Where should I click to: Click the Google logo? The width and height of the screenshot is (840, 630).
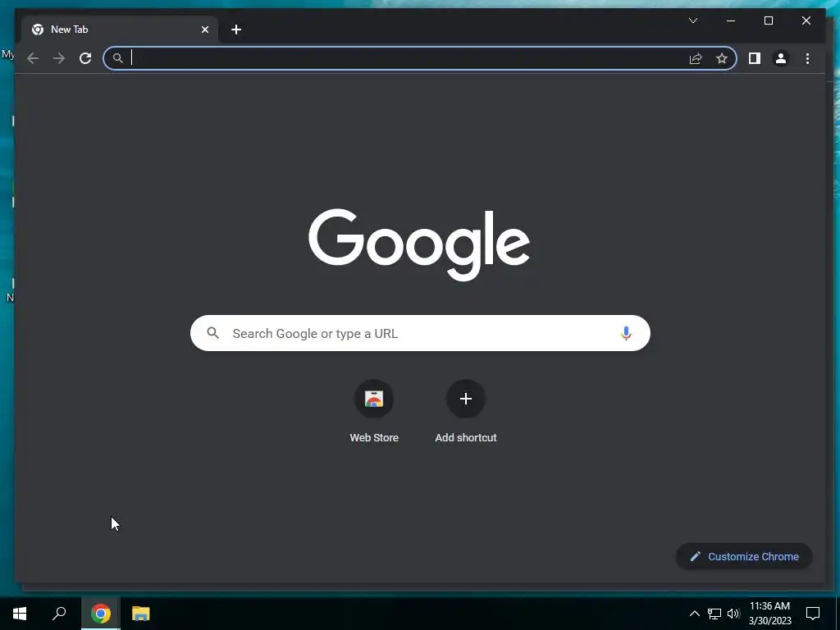[419, 244]
